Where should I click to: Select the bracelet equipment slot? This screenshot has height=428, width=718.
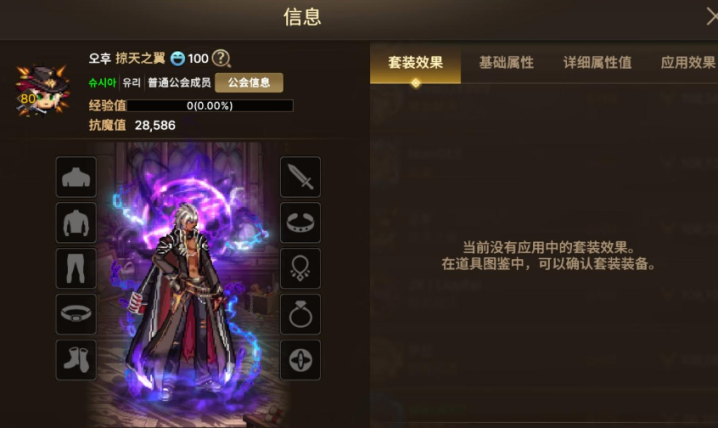point(300,223)
